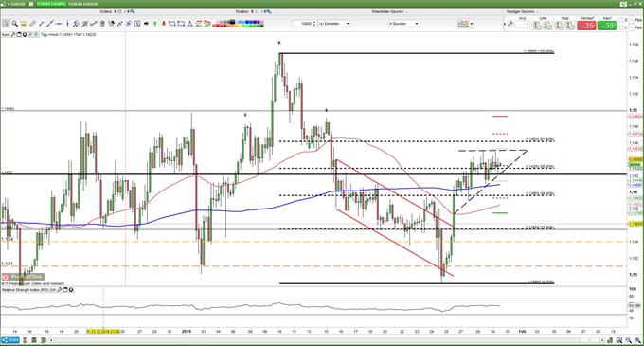This screenshot has height=346, width=644.
Task: Click the quantity field showing 10000
Action: 304,24
